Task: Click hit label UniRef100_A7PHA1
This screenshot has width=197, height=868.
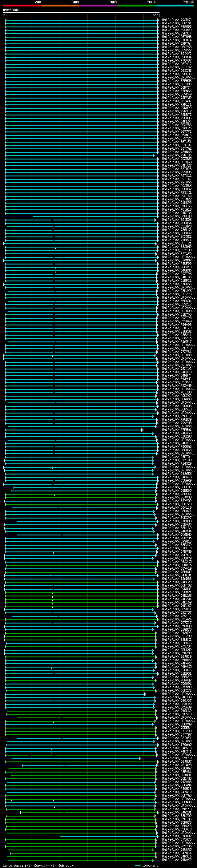Action: click(177, 430)
